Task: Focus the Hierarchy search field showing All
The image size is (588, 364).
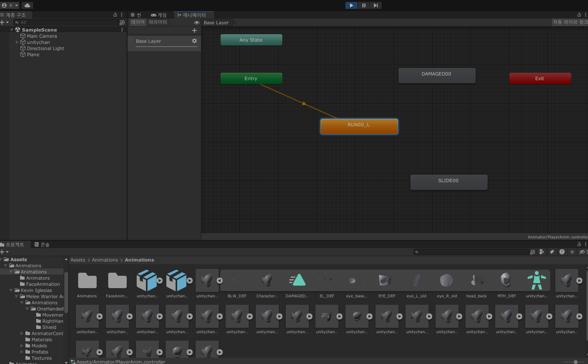Action: (66, 22)
